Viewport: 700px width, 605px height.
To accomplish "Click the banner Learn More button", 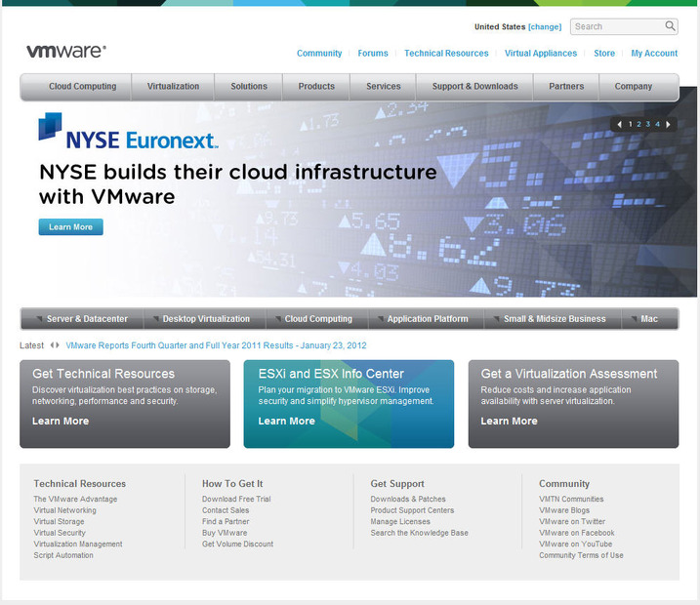I will [70, 226].
